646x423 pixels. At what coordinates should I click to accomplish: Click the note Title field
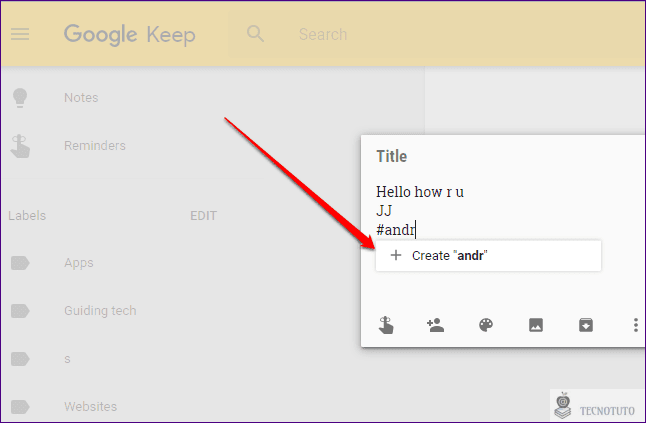pyautogui.click(x=391, y=157)
